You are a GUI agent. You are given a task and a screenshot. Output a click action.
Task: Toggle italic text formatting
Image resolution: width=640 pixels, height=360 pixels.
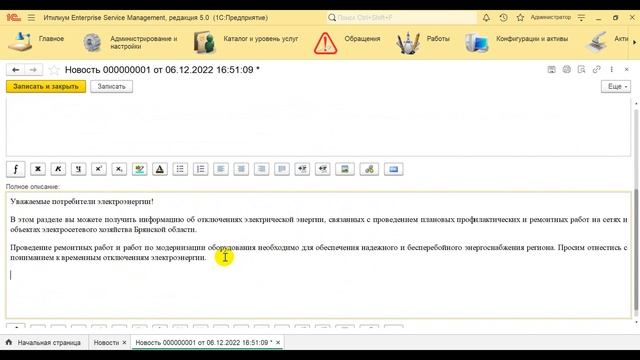[58, 169]
